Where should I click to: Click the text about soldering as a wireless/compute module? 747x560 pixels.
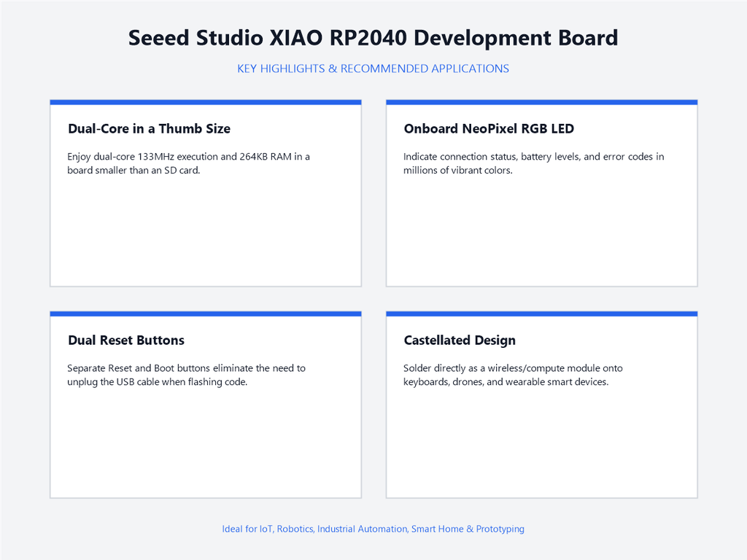513,375
